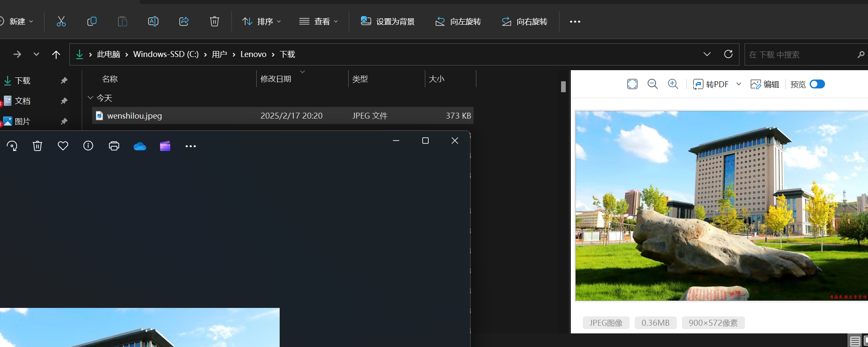Show file info in Photos viewer
868x347 pixels.
pos(88,146)
